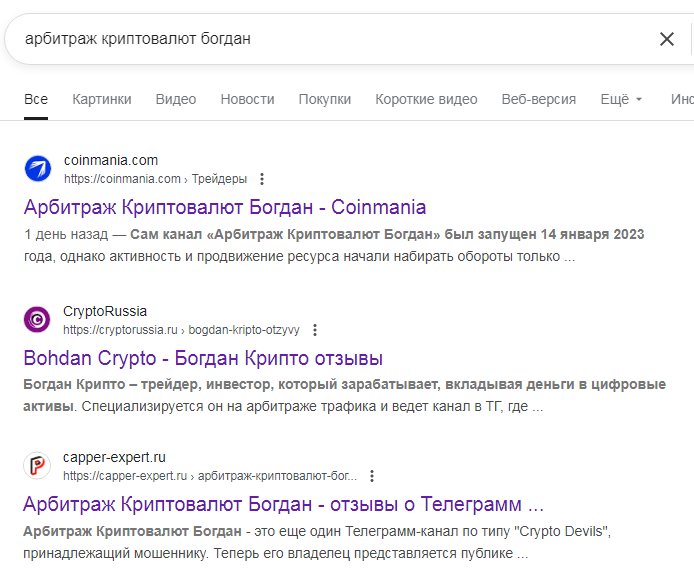Open the Арбитраж Криптовалют Богдан - Coinmania link

coord(224,207)
